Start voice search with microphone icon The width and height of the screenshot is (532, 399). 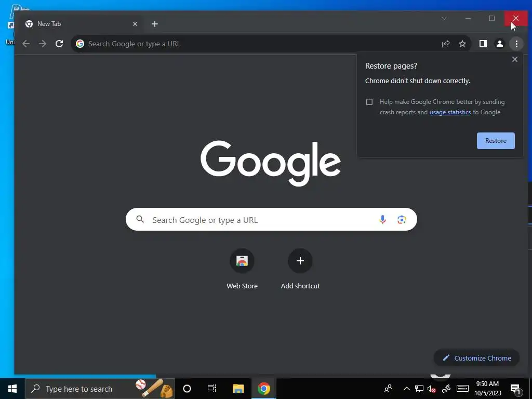[x=382, y=220]
